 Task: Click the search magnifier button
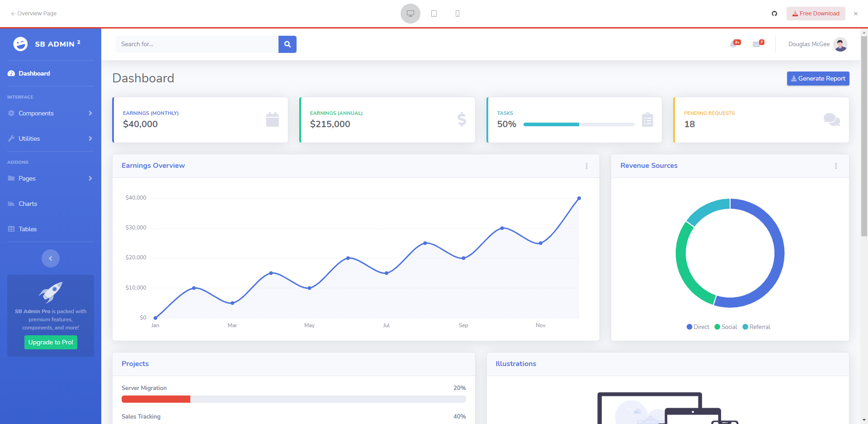[287, 44]
